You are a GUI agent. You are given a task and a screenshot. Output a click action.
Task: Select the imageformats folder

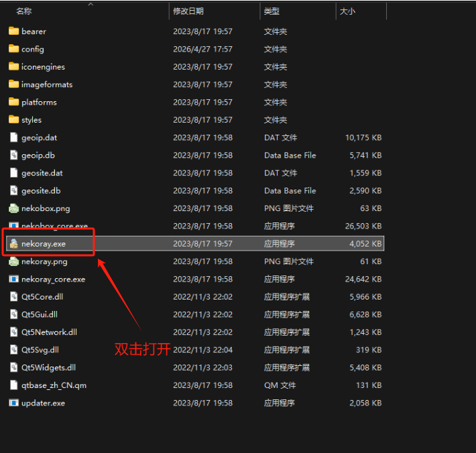46,84
